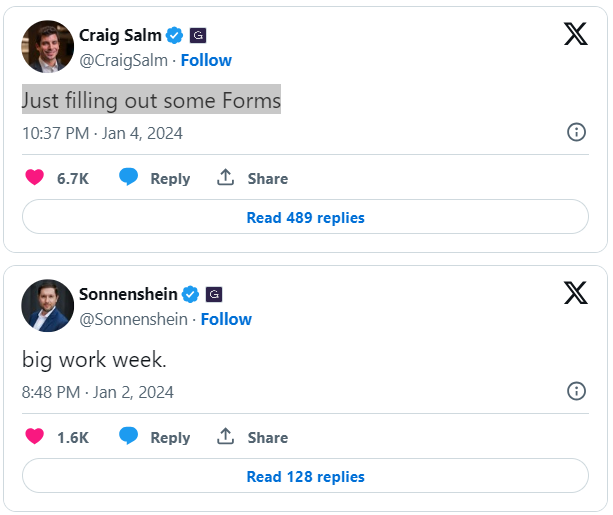Click the X logo on Sonnenshein's tweet
The width and height of the screenshot is (613, 515).
pos(575,293)
